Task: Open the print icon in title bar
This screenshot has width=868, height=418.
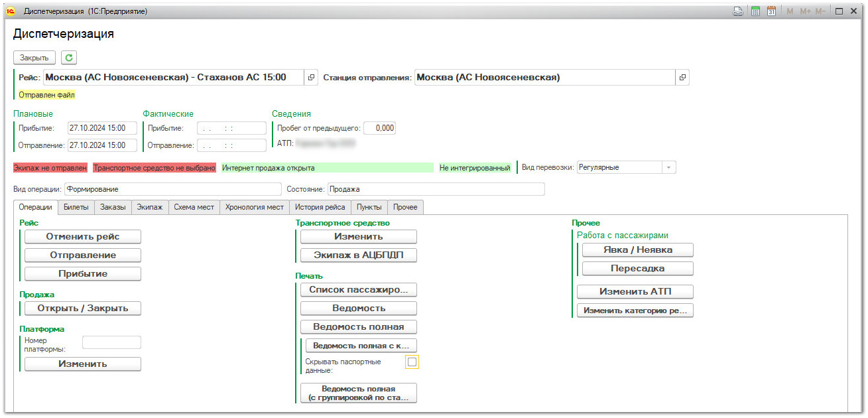Action: point(737,11)
